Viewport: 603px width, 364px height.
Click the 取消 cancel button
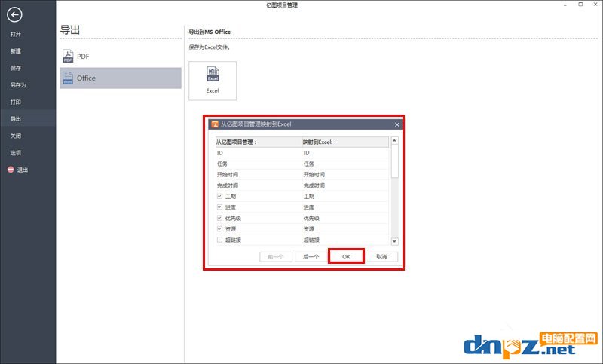[381, 256]
